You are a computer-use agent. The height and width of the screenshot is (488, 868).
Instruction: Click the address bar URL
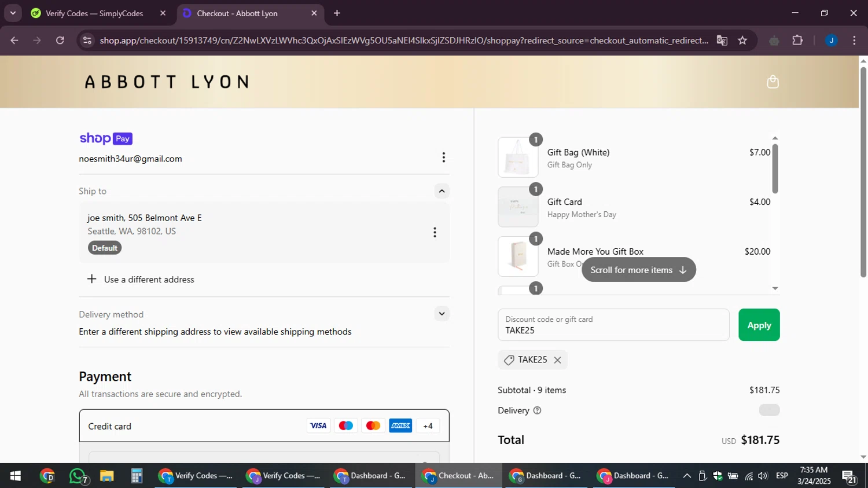404,41
